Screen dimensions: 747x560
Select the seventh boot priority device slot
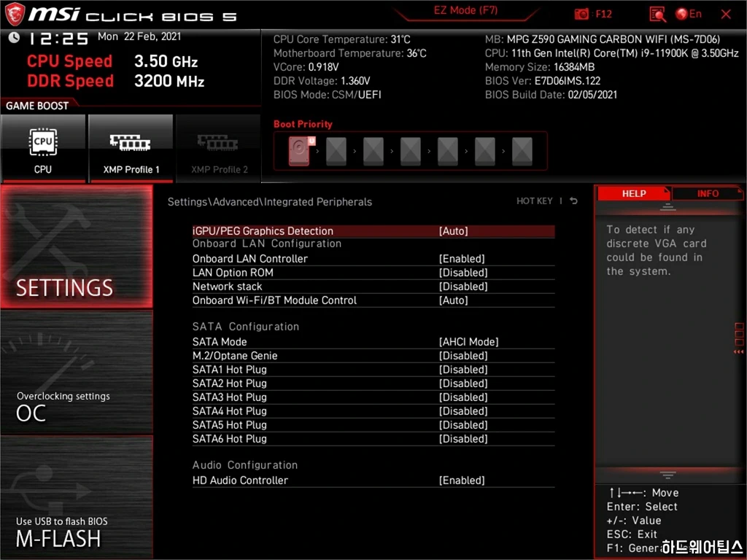(x=522, y=152)
